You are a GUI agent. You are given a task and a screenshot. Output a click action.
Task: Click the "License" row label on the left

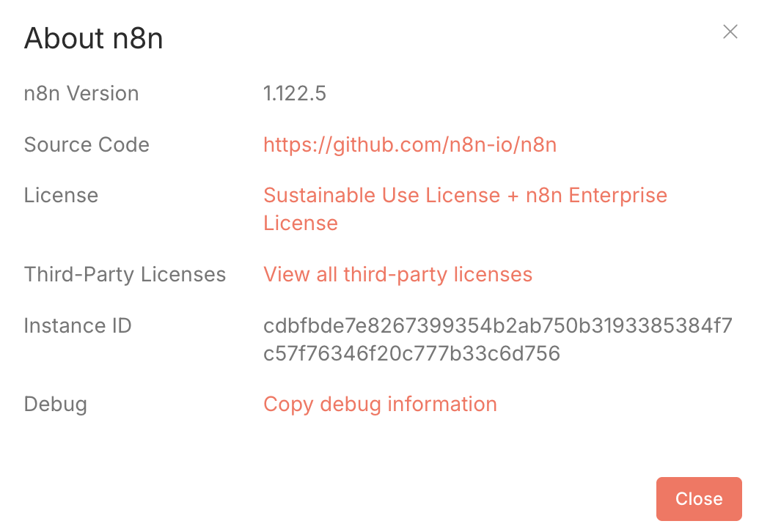click(x=61, y=196)
